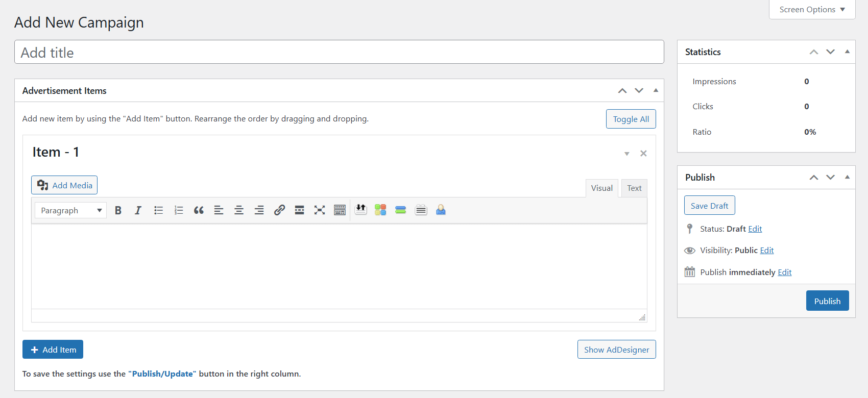Expand the Screen Options panel
Viewport: 868px width, 398px height.
click(812, 10)
